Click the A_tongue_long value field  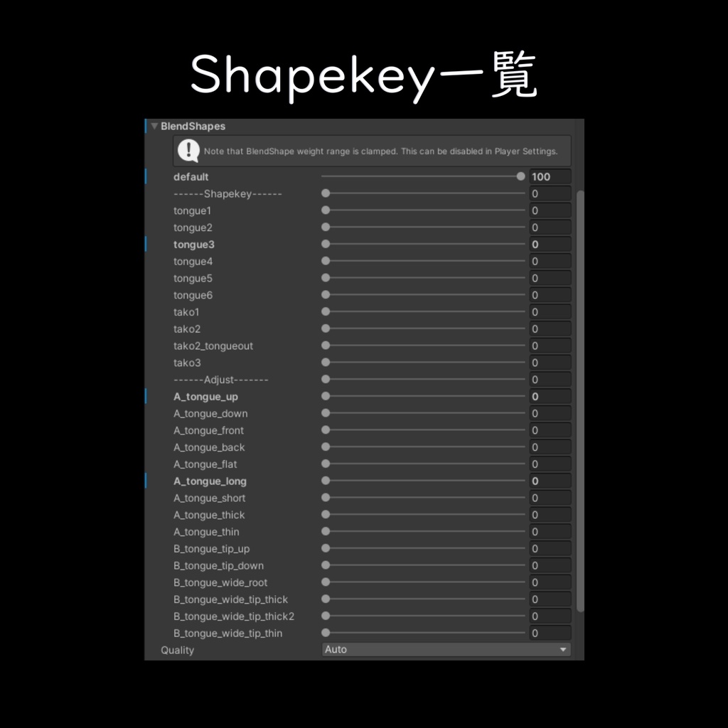[x=550, y=481]
